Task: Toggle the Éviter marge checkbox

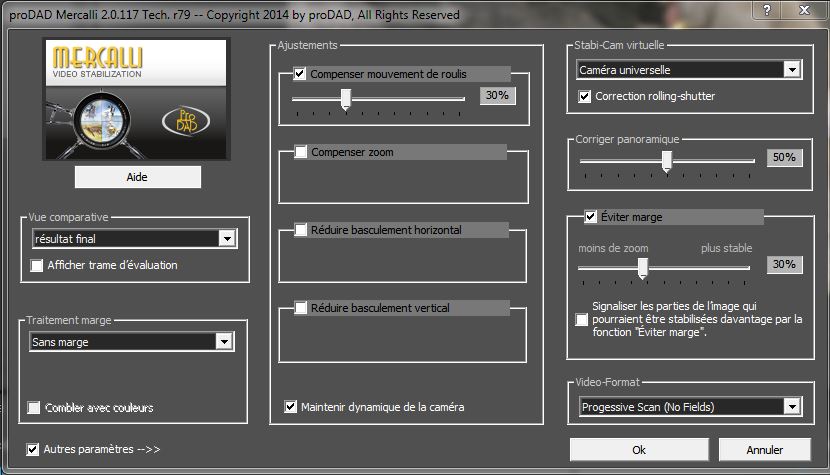Action: tap(591, 217)
